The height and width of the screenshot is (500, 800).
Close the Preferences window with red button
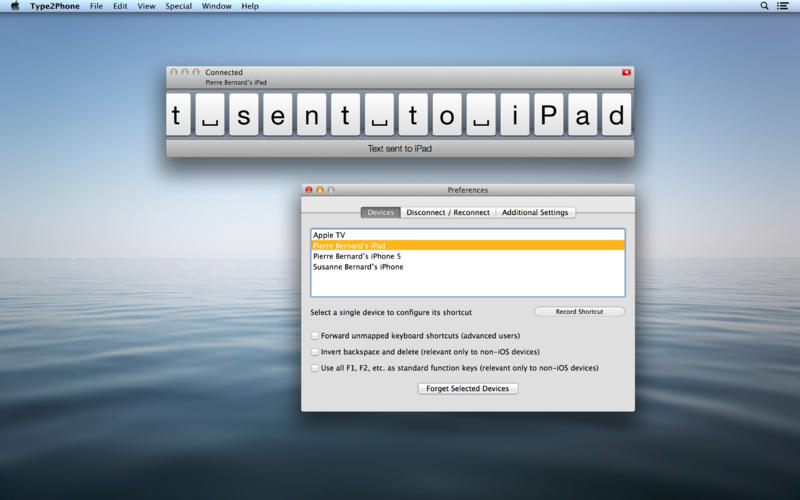309,190
